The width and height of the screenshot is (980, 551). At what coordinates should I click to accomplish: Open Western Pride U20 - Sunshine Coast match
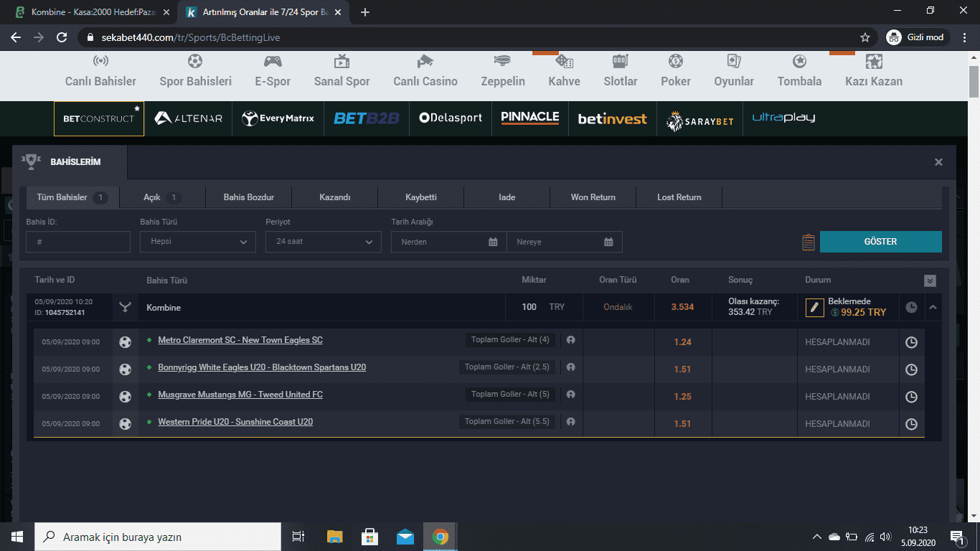[x=235, y=422]
